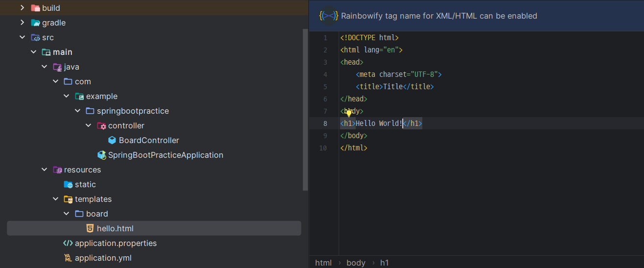Click the example package folder icon
The width and height of the screenshot is (644, 268).
point(79,96)
